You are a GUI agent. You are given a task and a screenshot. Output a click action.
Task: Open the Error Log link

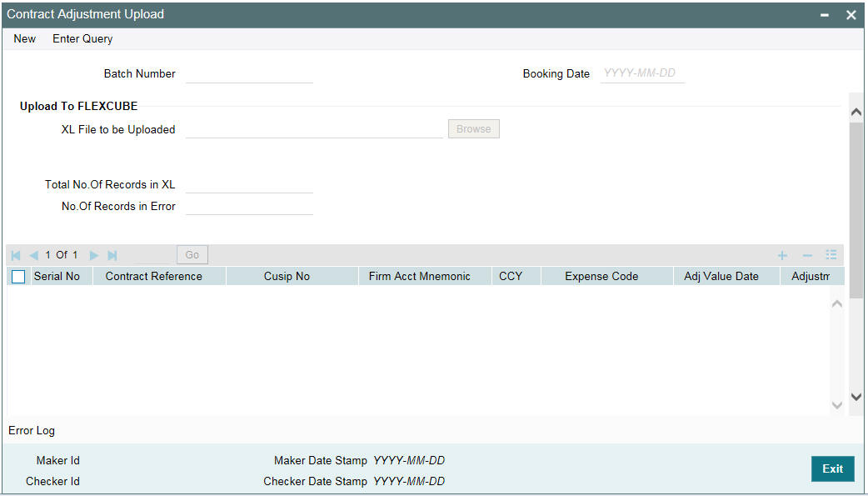click(x=32, y=431)
